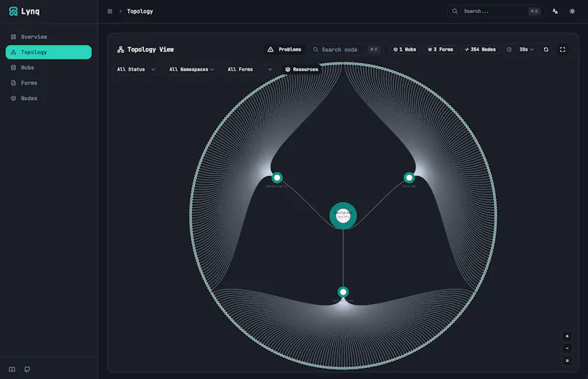Navigate to the Nodes section
The image size is (588, 379).
point(49,98)
